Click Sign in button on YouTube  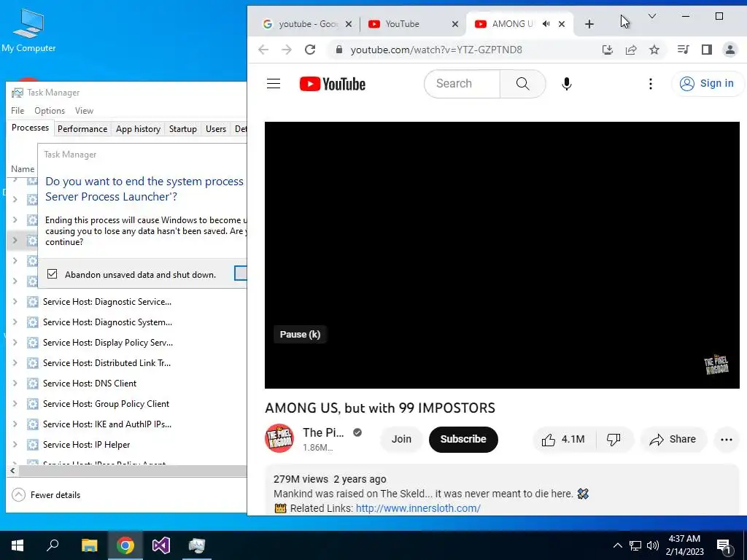[707, 84]
